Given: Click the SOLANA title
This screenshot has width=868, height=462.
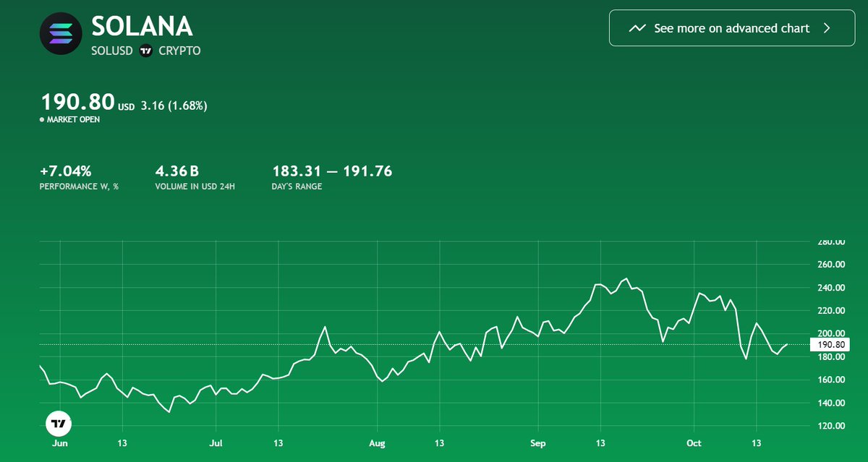Looking at the screenshot, I should click(142, 27).
